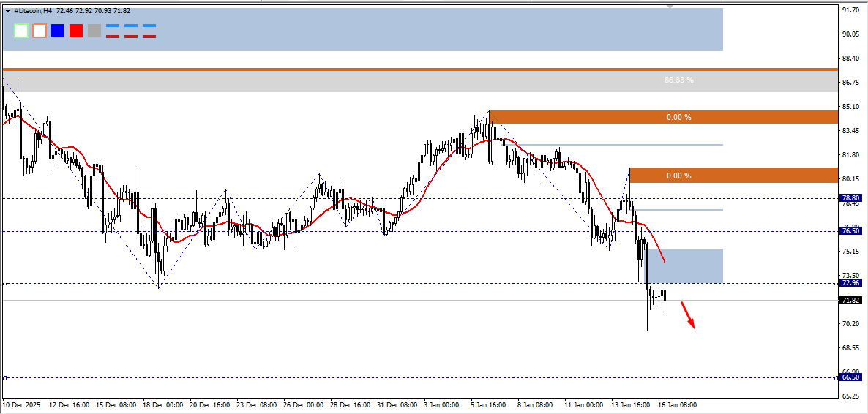Click the 80.15 price axis label
The height and width of the screenshot is (414, 868).
[x=850, y=178]
